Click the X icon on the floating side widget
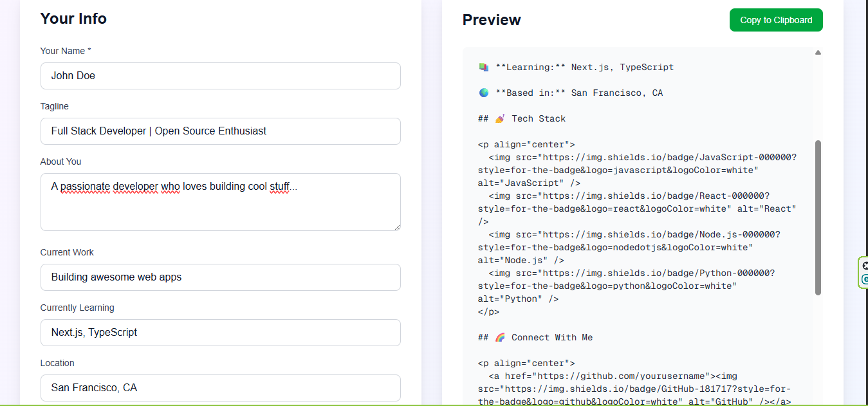The width and height of the screenshot is (868, 406). pos(864,264)
